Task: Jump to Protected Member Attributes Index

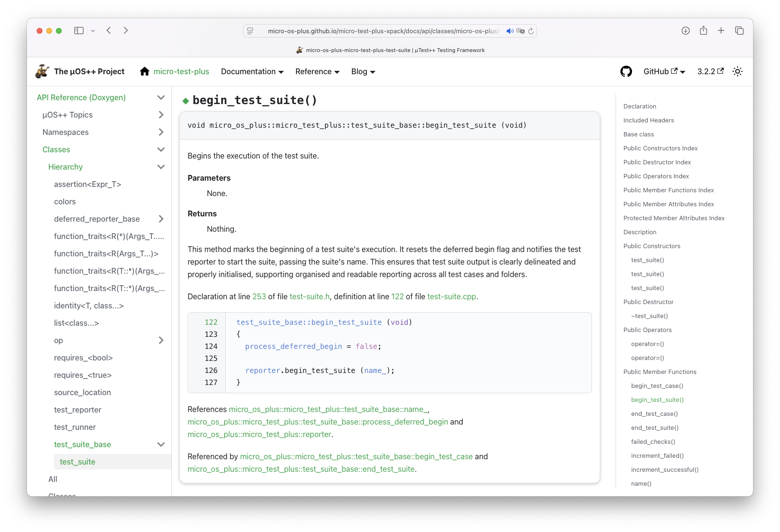Action: (674, 218)
